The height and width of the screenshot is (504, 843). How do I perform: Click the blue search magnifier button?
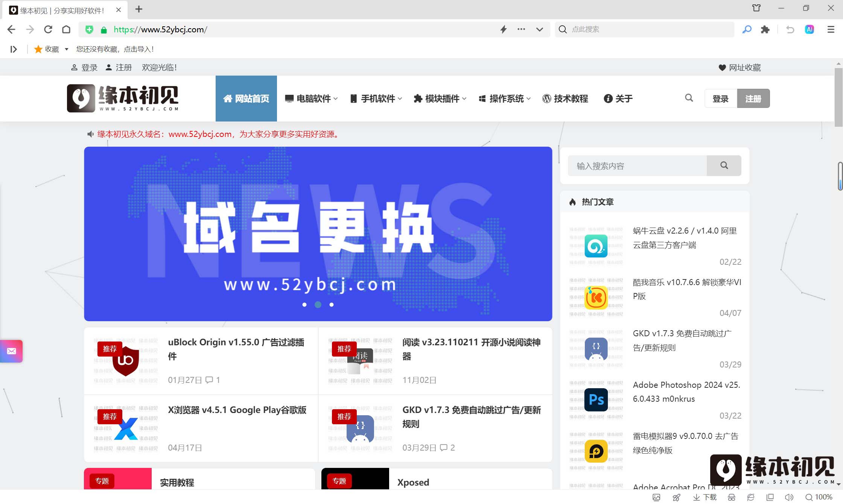pyautogui.click(x=747, y=29)
